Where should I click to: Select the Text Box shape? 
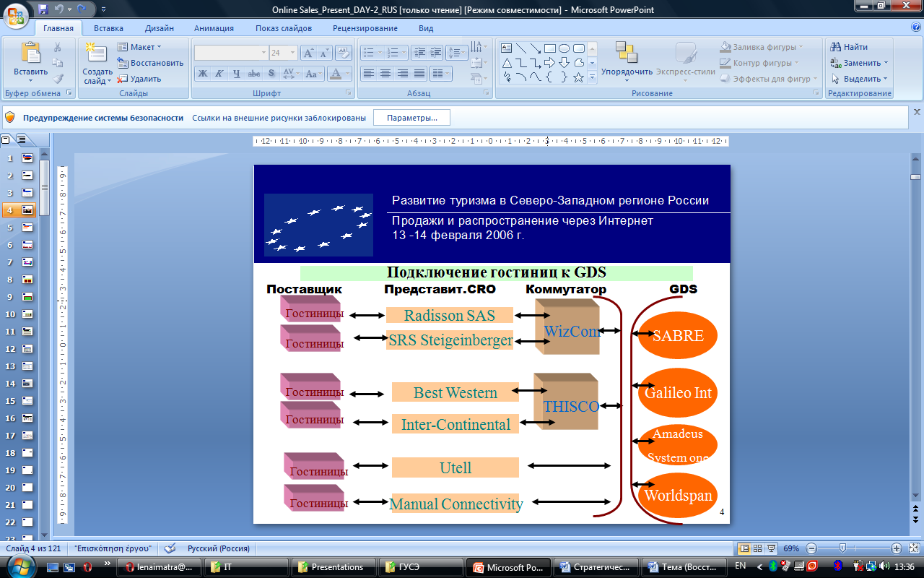506,48
